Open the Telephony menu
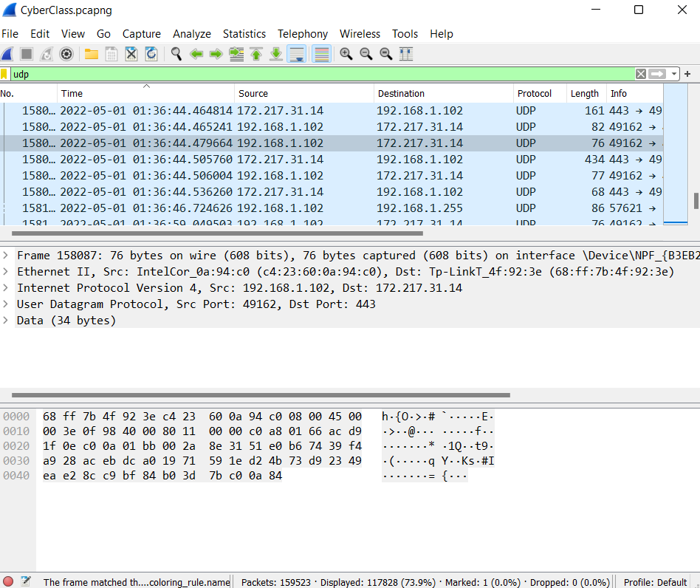 [303, 34]
